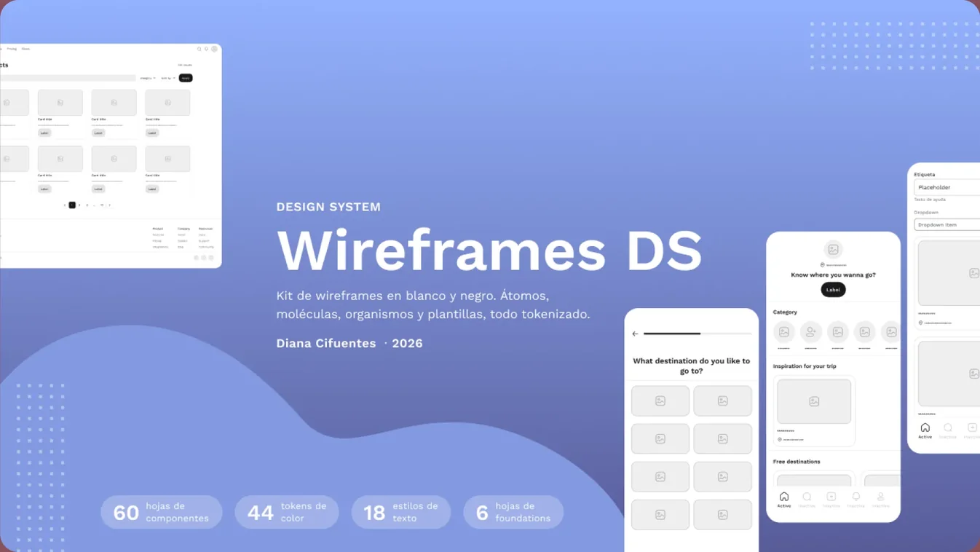Click the 'Wireframes DS' title
Viewport: 980px width, 552px height.
[489, 250]
